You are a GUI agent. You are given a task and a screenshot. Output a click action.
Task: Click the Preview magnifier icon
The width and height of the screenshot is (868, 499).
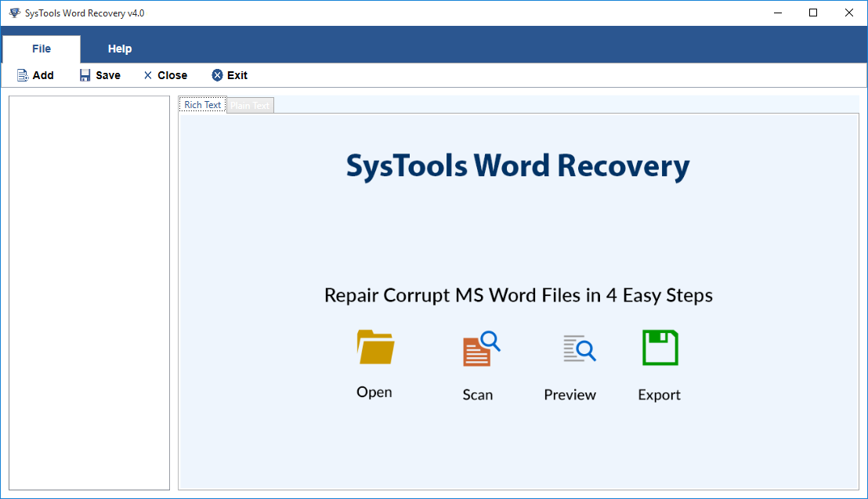[x=580, y=349]
